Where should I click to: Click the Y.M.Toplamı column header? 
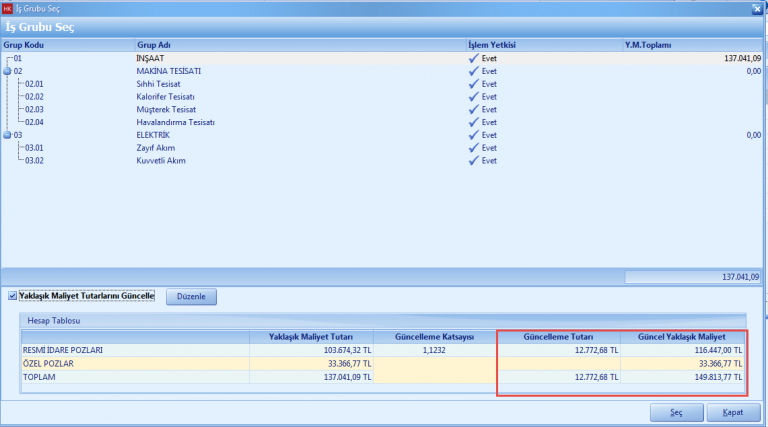click(x=648, y=45)
